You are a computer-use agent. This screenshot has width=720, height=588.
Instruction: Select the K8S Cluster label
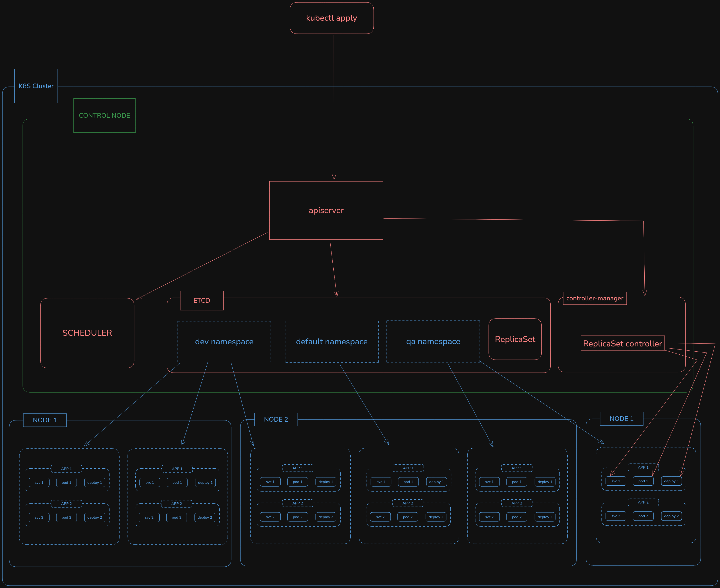pyautogui.click(x=36, y=86)
